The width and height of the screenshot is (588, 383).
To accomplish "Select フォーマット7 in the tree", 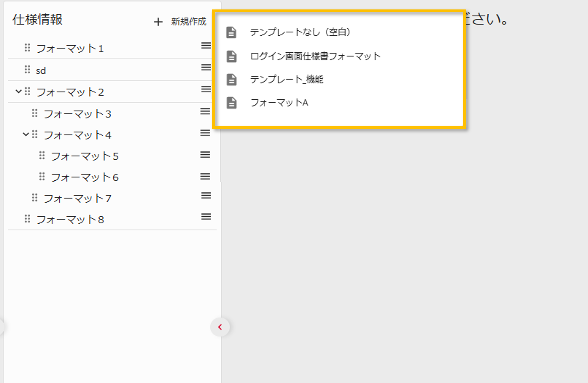I will [x=77, y=198].
